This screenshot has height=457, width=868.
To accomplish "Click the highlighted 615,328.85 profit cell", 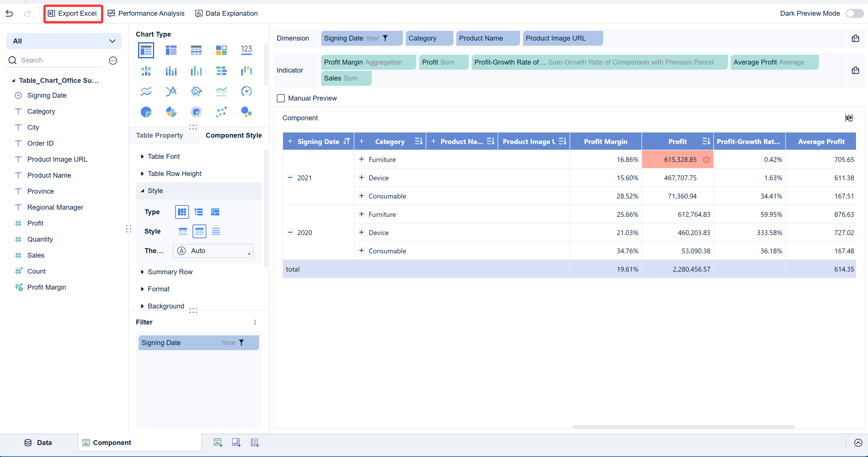I will click(x=678, y=160).
